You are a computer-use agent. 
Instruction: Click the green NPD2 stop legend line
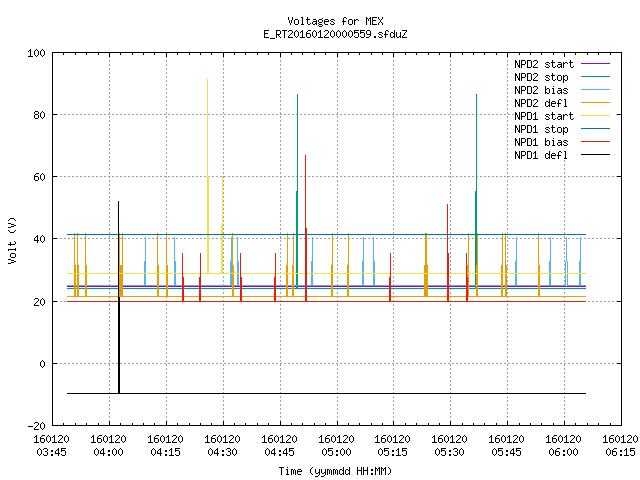click(595, 76)
